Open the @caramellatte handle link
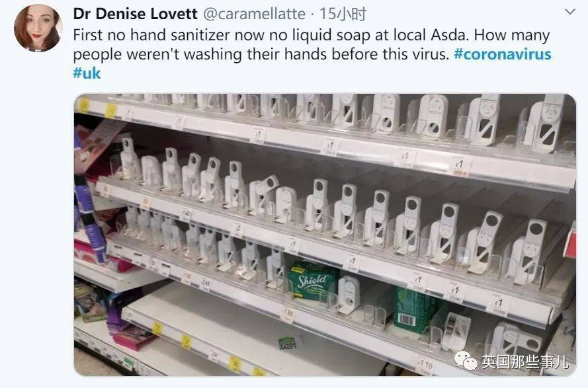 click(254, 15)
